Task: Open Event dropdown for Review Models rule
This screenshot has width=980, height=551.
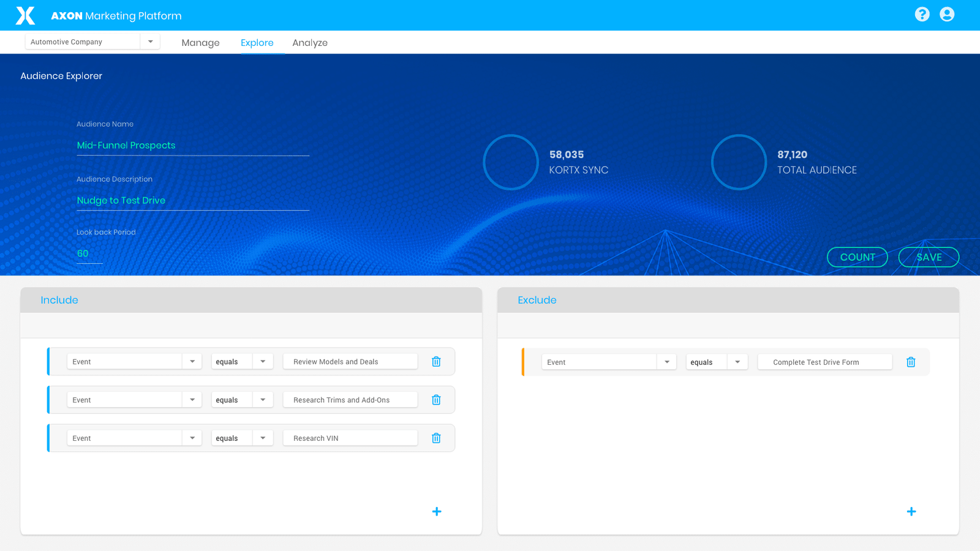Action: (192, 362)
